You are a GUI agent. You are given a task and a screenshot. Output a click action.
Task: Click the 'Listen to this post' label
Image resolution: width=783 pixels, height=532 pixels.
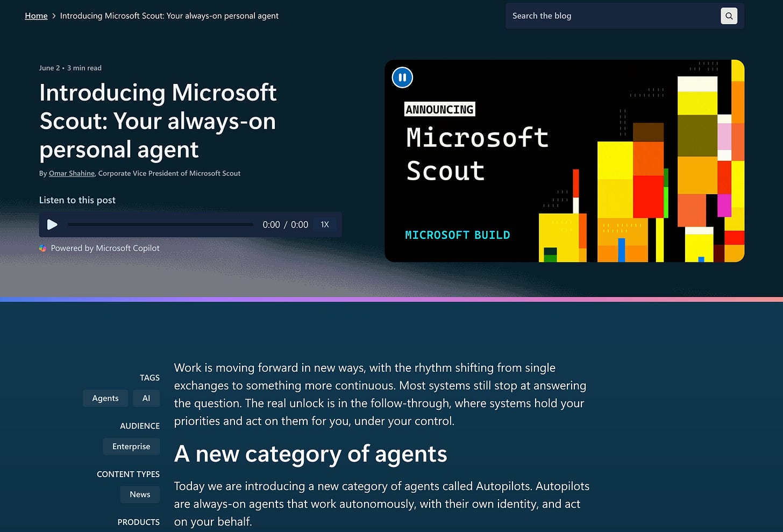coord(77,200)
